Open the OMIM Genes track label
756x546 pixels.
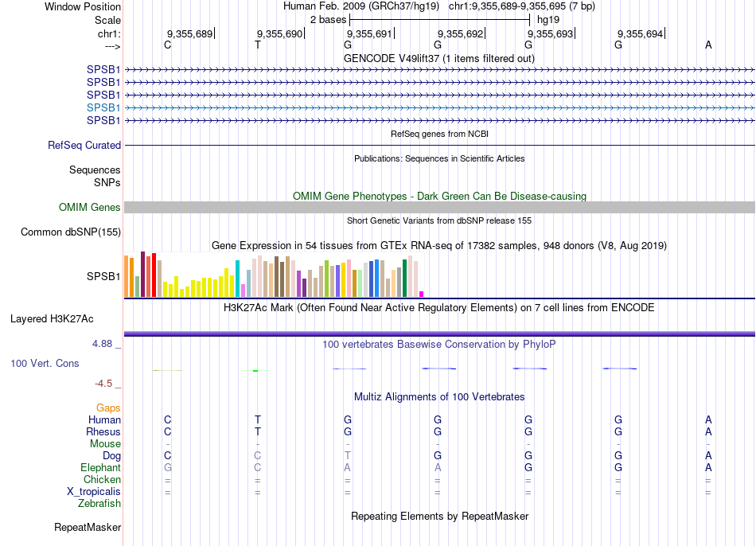pos(89,208)
